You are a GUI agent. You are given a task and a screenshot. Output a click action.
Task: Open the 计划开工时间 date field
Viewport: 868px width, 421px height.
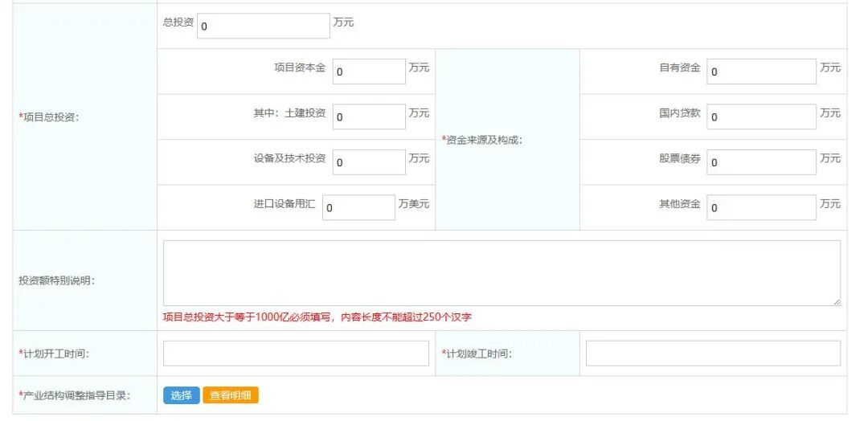coord(296,354)
